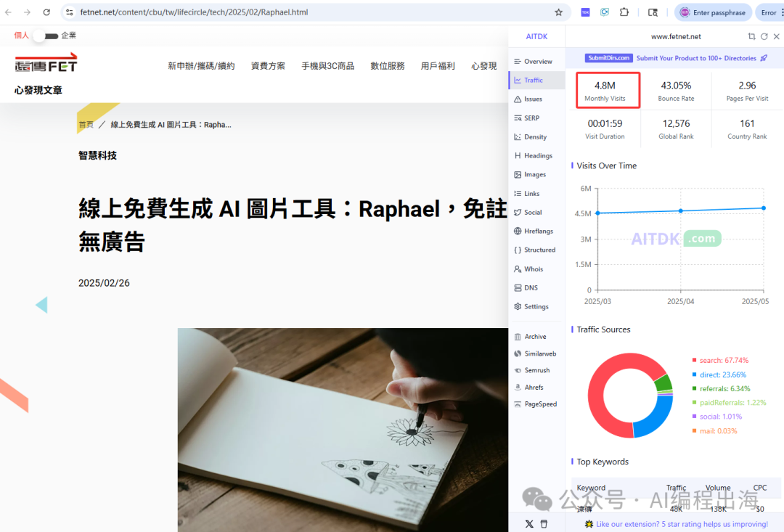
Task: Click the SubmitDirs.com banner link
Action: pyautogui.click(x=676, y=58)
